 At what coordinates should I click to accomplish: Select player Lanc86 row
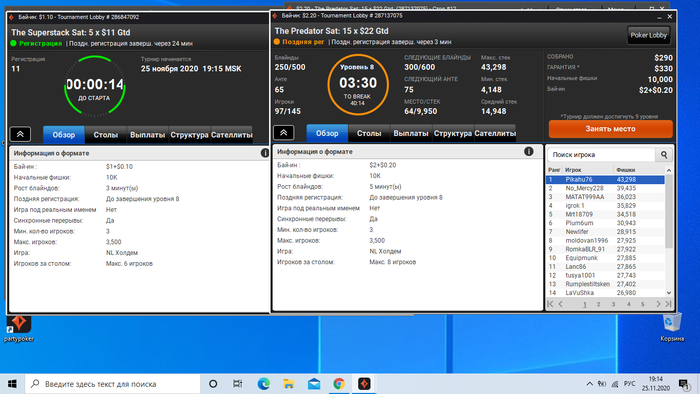point(605,266)
